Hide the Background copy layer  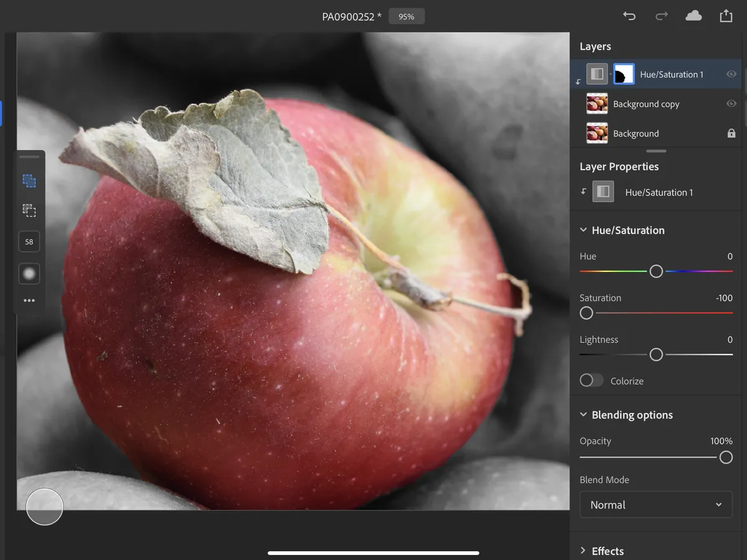tap(731, 104)
